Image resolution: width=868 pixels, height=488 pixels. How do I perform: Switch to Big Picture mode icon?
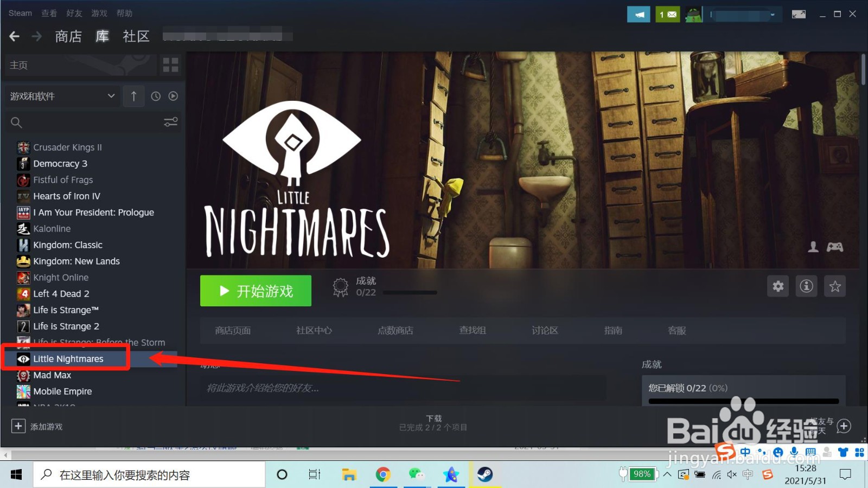pyautogui.click(x=799, y=14)
